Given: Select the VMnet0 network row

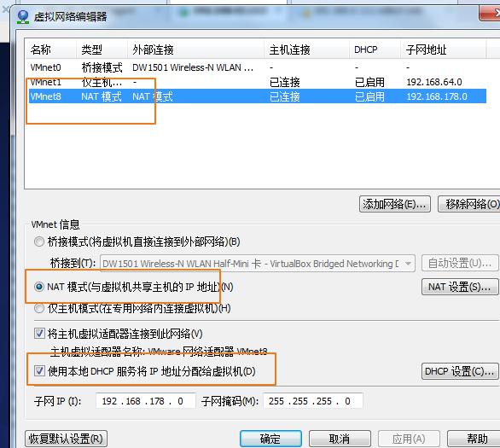Looking at the screenshot, I should 257,67.
